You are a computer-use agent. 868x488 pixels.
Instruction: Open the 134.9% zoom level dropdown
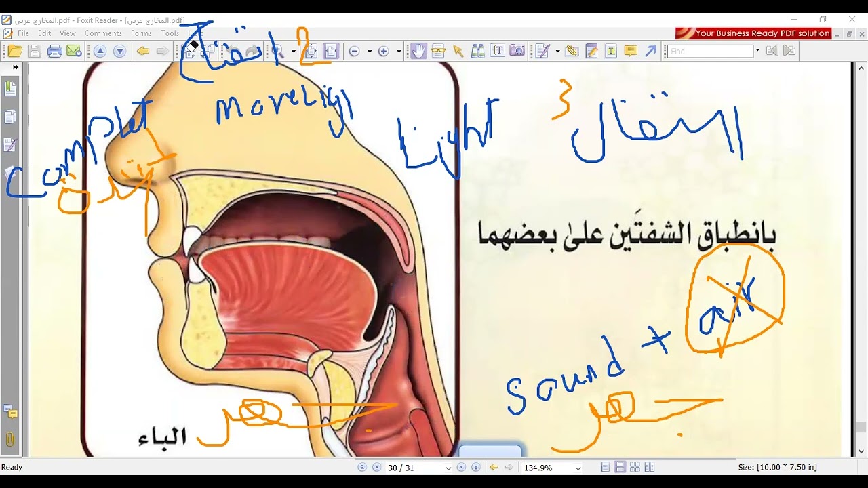pos(578,468)
